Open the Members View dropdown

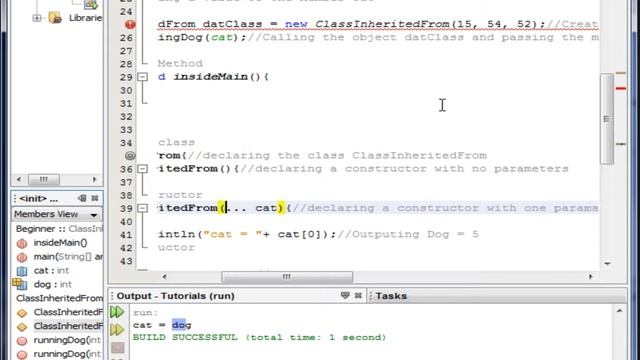click(x=94, y=215)
